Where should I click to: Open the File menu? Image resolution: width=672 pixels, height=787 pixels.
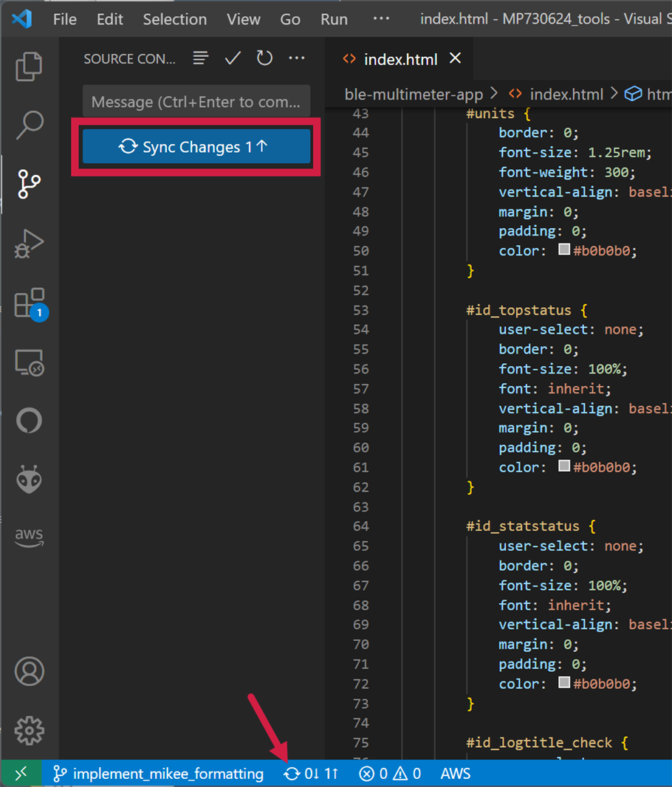[65, 19]
